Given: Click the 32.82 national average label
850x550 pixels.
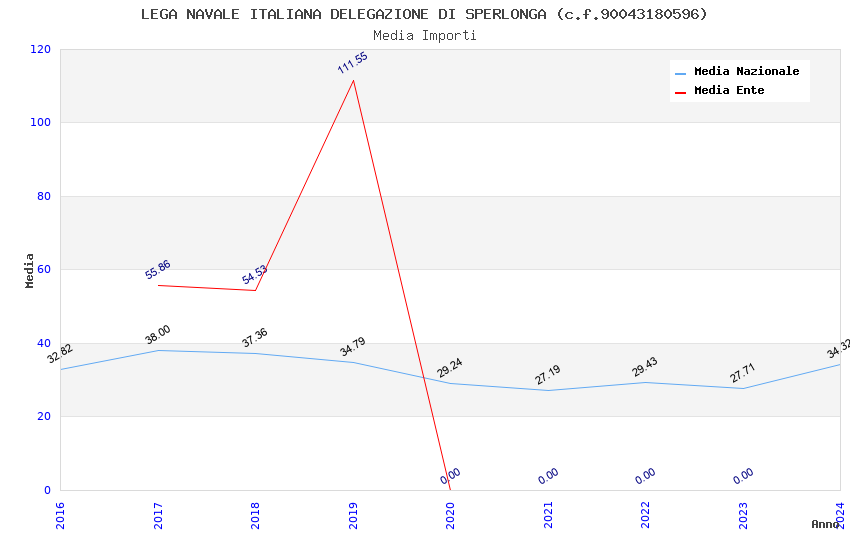Looking at the screenshot, I should click(x=60, y=354).
